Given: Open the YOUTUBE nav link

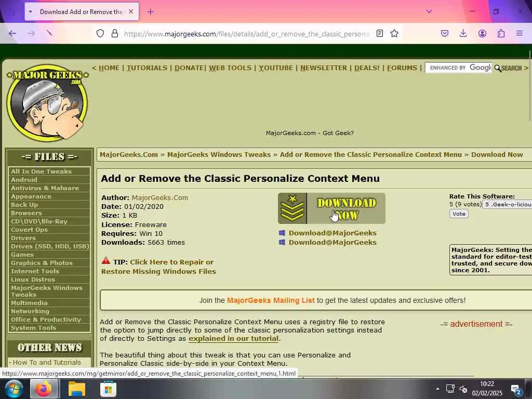Looking at the screenshot, I should tap(276, 68).
